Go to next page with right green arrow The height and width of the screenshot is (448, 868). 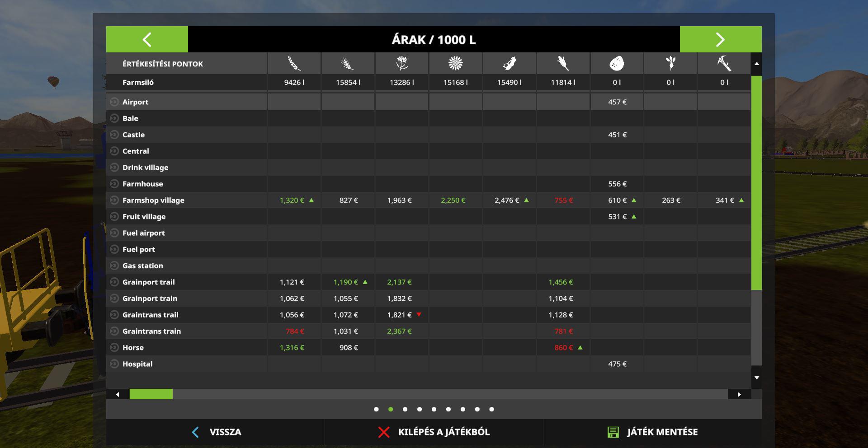[x=720, y=39]
